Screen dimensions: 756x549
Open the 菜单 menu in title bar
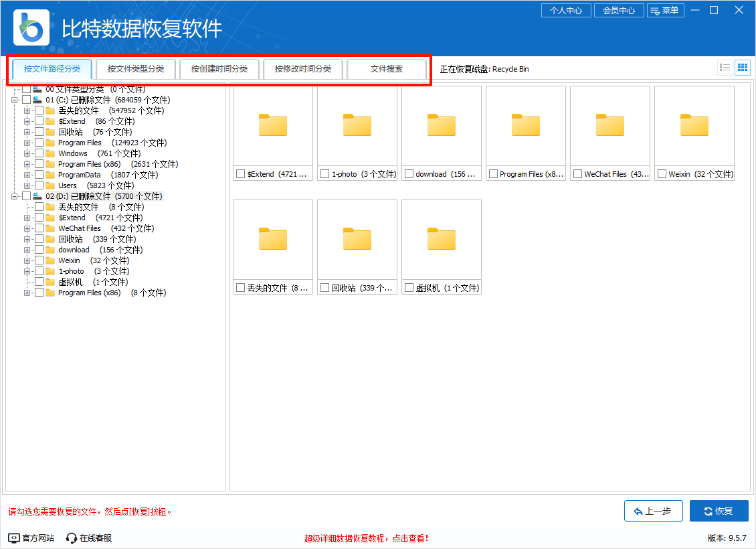665,11
